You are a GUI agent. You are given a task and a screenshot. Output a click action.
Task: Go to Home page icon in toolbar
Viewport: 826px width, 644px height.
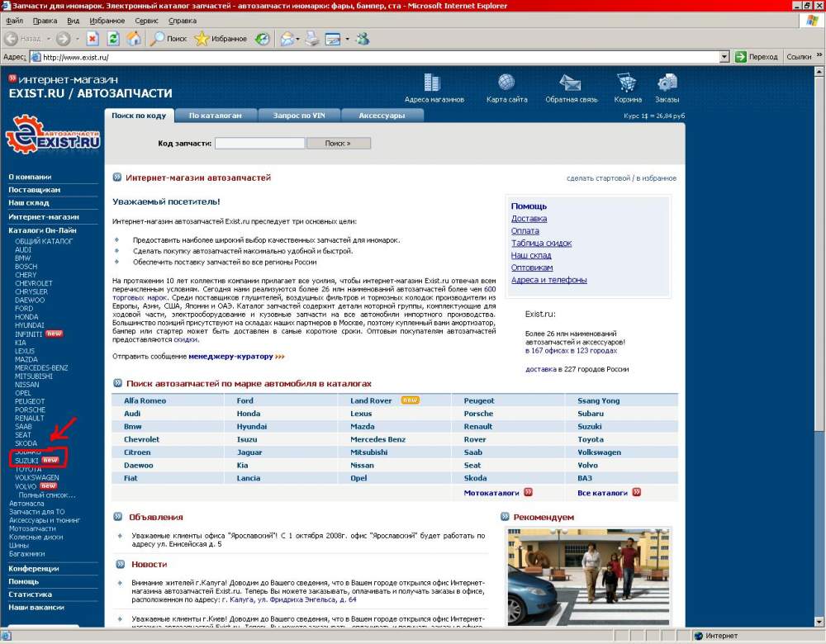134,39
